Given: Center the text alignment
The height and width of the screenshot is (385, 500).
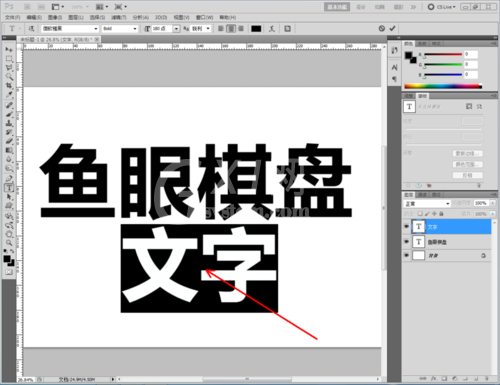Looking at the screenshot, I should tap(231, 29).
